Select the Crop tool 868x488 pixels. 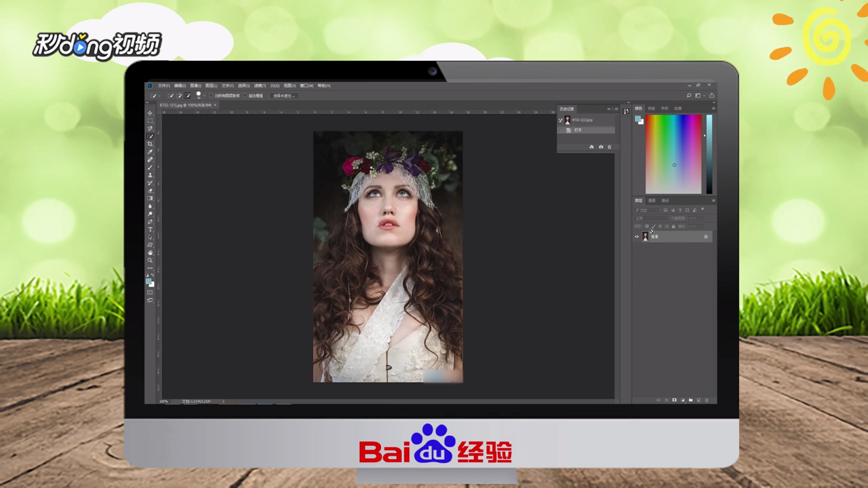pos(150,144)
